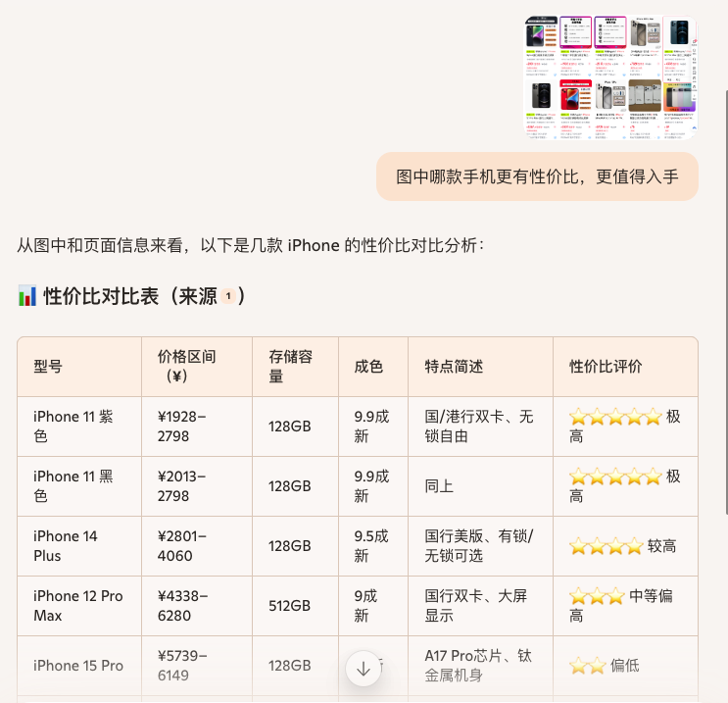Viewport: 728px width, 703px height.
Task: Click the 成色 column header
Action: coord(373,367)
